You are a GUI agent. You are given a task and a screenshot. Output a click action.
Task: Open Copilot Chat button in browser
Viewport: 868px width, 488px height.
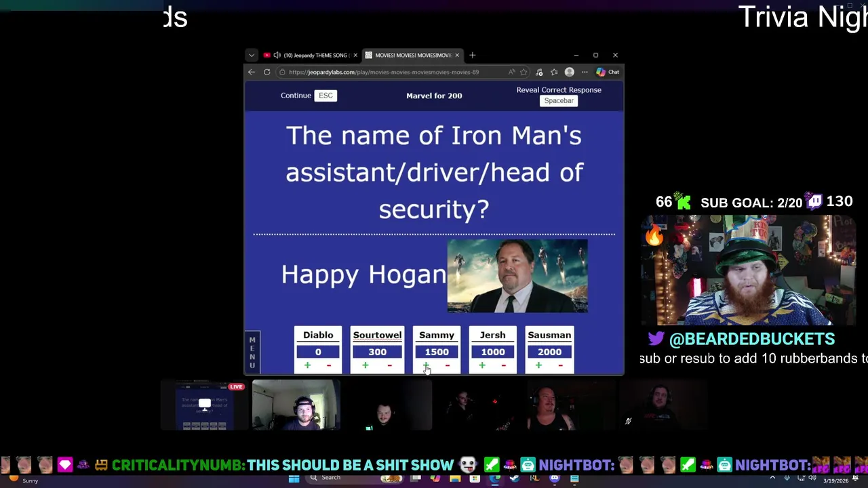point(608,72)
